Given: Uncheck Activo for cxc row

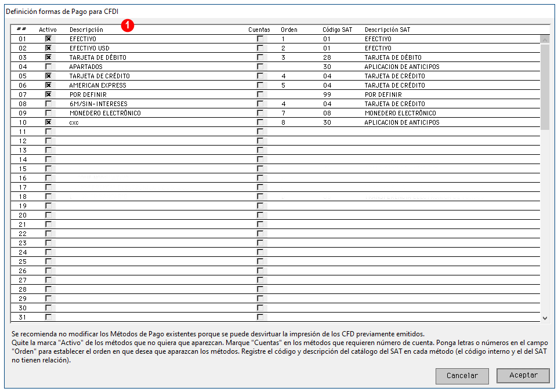Looking at the screenshot, I should (48, 122).
